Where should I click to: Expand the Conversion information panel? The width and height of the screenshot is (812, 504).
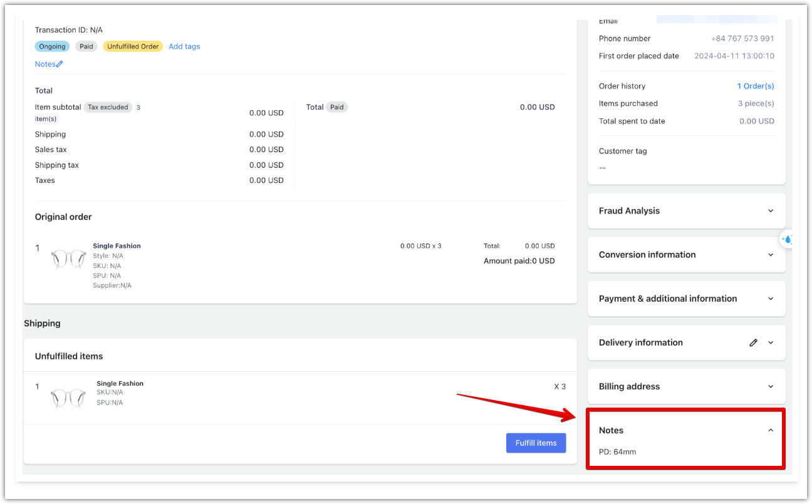tap(771, 255)
